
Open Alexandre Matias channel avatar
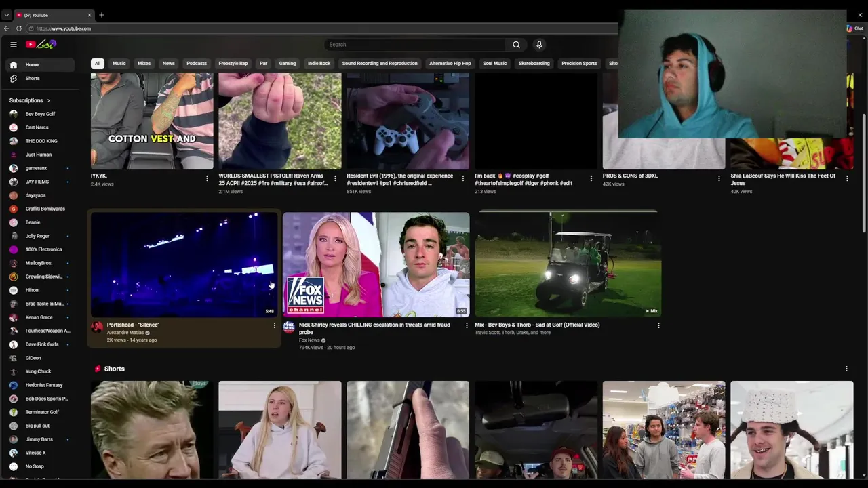click(x=97, y=327)
